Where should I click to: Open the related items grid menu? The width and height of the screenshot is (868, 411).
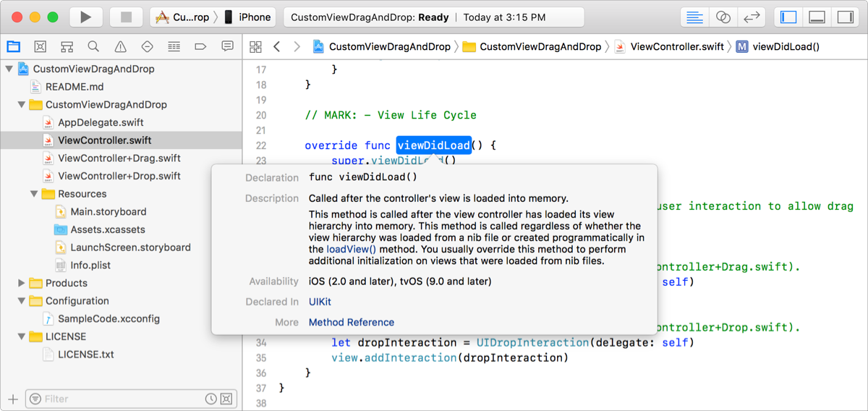pos(255,46)
